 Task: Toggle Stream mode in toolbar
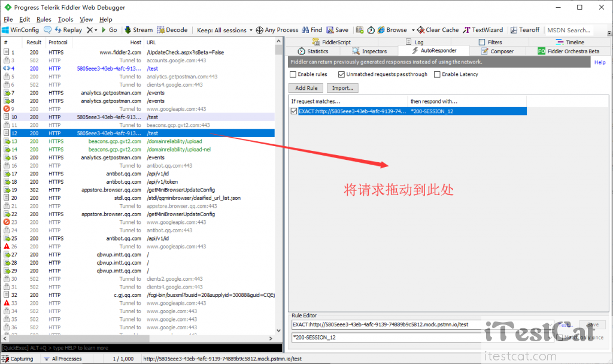pyautogui.click(x=139, y=30)
